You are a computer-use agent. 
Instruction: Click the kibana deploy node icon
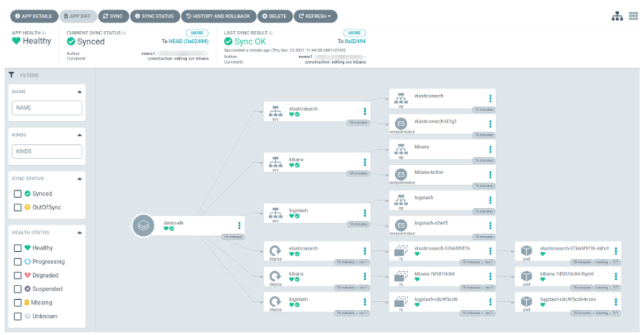[275, 276]
